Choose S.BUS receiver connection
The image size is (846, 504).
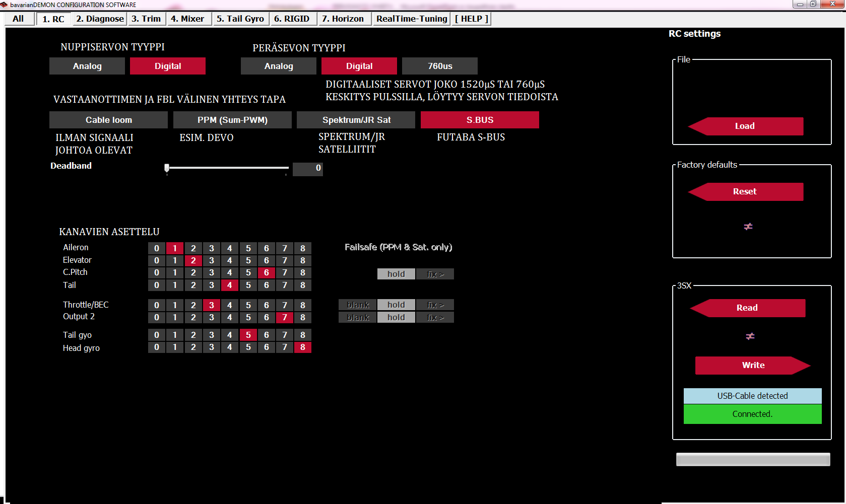point(480,120)
